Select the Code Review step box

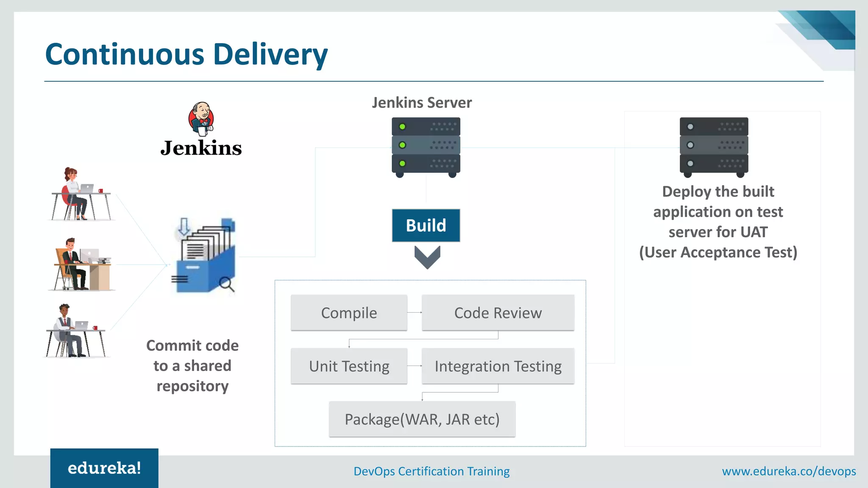click(498, 313)
